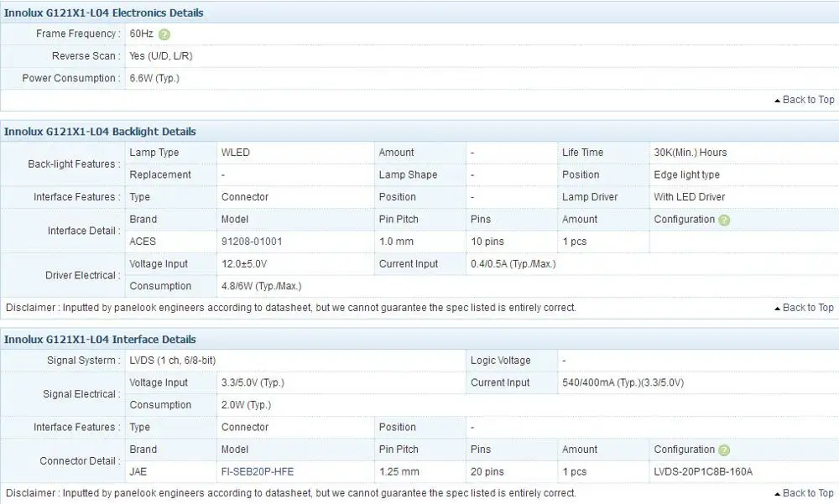The image size is (839, 504).
Task: Click Back to Top after Backlight Details disclaimer
Action: click(x=805, y=308)
